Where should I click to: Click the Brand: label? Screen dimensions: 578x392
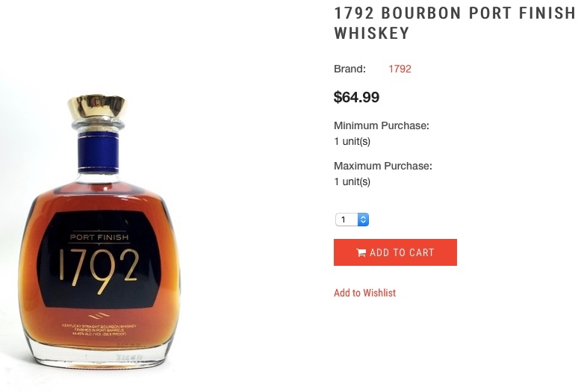click(x=349, y=69)
